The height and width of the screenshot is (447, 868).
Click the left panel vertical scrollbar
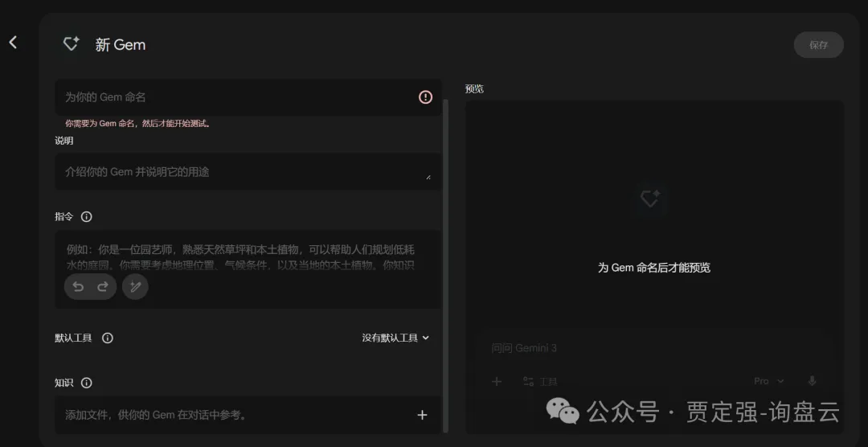point(446,241)
